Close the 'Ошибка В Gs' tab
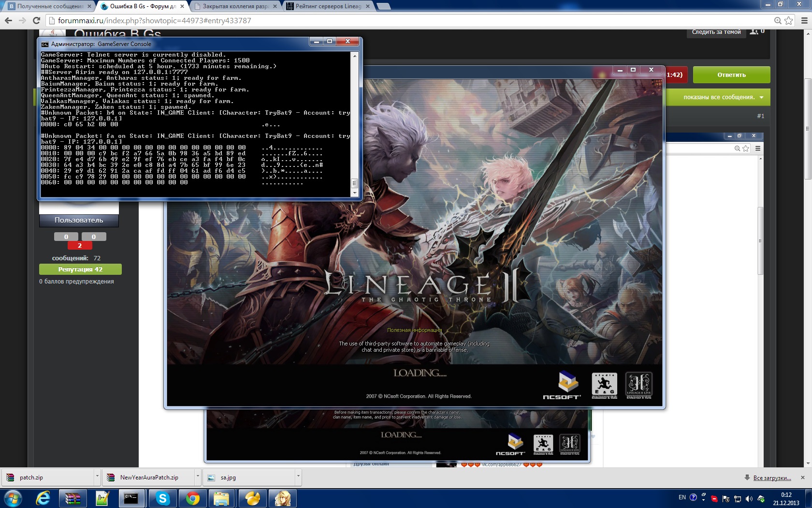 [x=182, y=6]
